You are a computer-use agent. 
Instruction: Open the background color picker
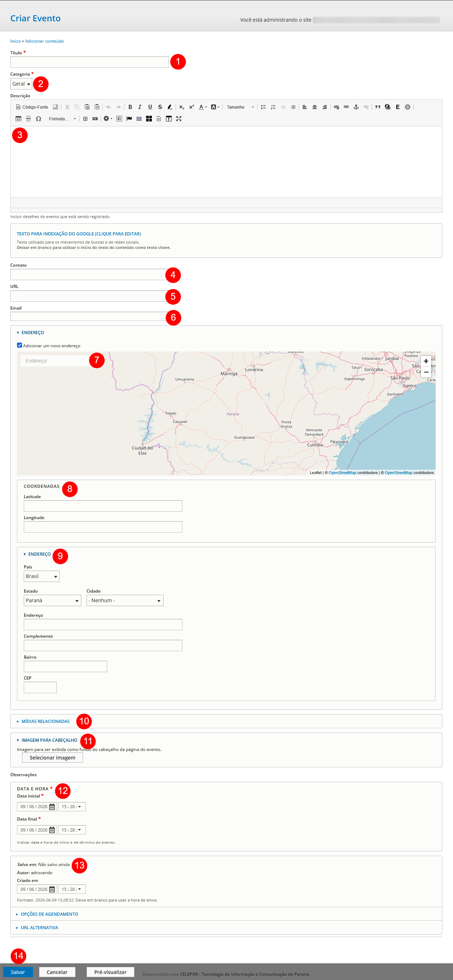click(215, 107)
